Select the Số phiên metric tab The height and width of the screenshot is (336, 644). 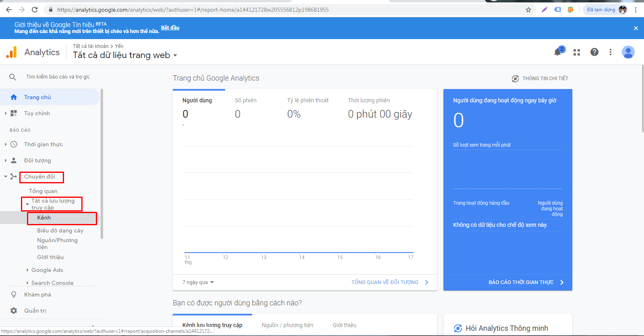tap(246, 109)
